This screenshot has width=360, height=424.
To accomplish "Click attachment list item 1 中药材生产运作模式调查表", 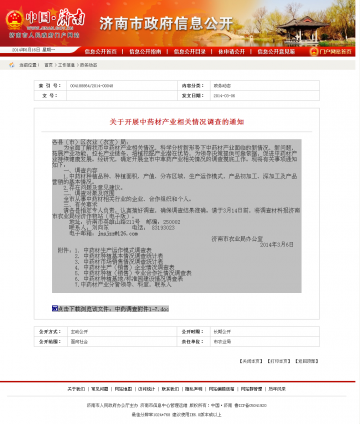I will coord(118,250).
